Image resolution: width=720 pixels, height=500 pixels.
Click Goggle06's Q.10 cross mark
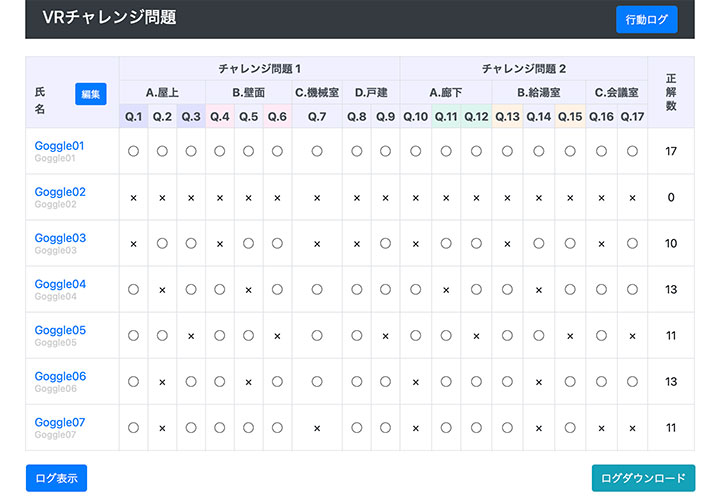[x=416, y=382]
